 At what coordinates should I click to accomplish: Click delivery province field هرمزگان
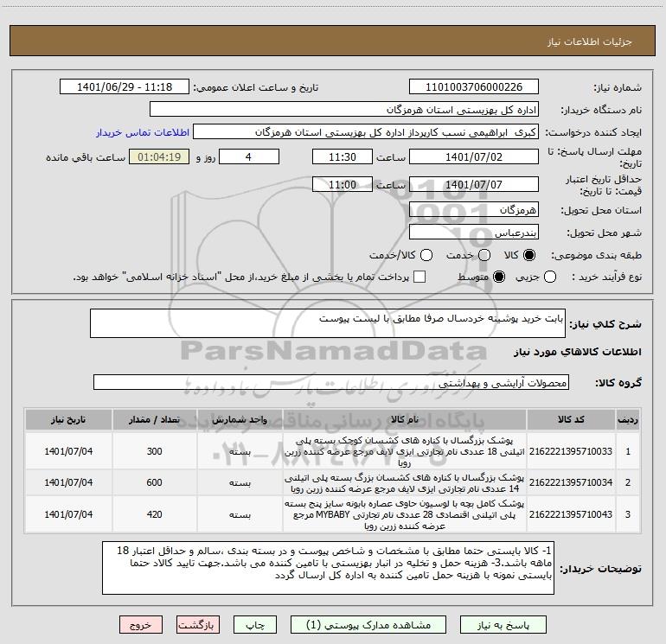pos(474,209)
